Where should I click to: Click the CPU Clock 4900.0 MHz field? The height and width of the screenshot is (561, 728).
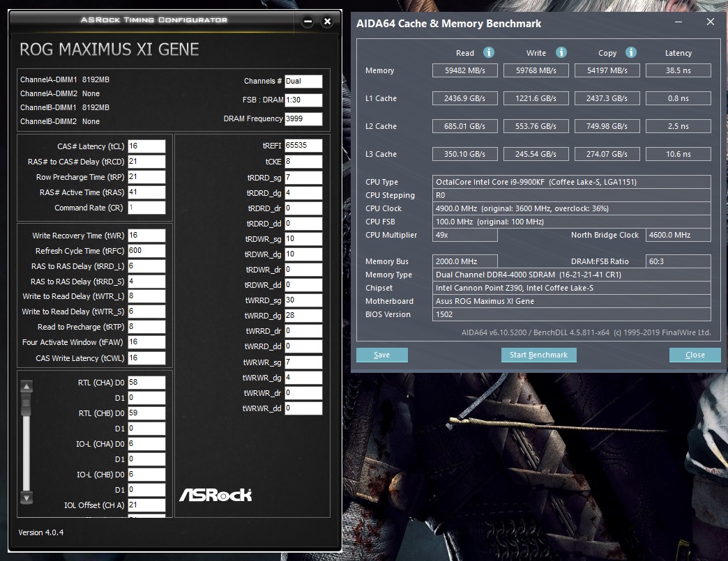coord(572,208)
